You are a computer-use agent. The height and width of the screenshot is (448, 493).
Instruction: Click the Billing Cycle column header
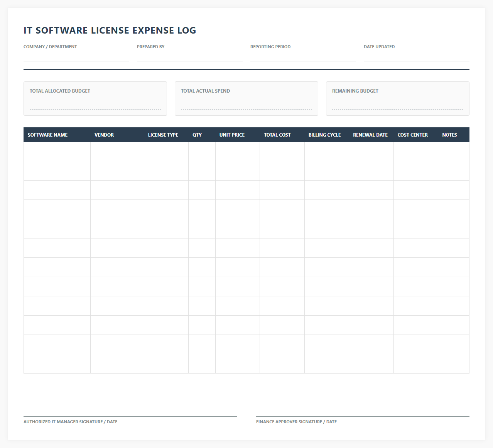click(327, 135)
